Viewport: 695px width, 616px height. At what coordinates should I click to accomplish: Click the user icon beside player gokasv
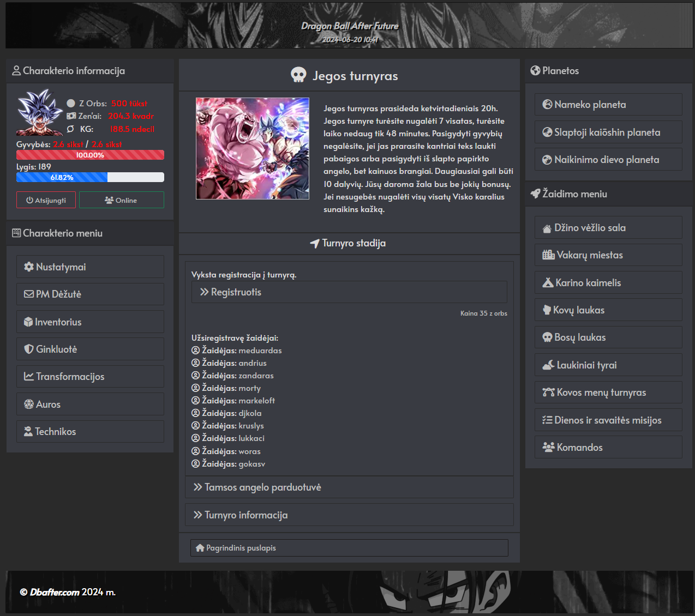point(195,464)
